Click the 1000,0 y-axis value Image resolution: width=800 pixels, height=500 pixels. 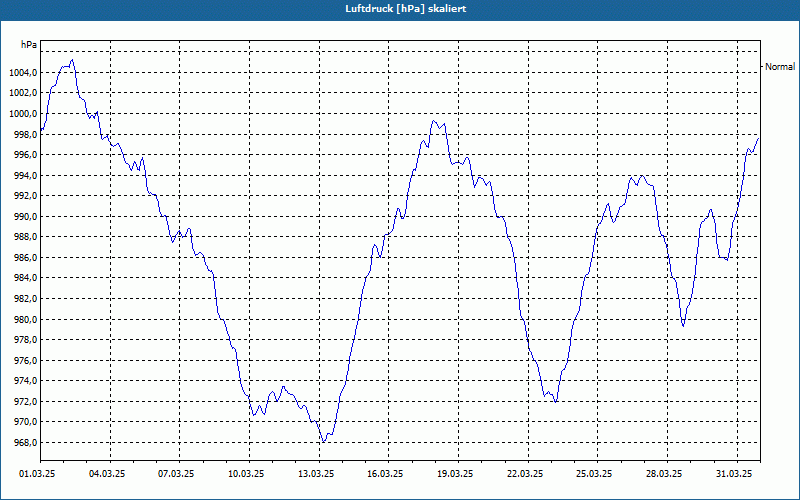pyautogui.click(x=23, y=114)
